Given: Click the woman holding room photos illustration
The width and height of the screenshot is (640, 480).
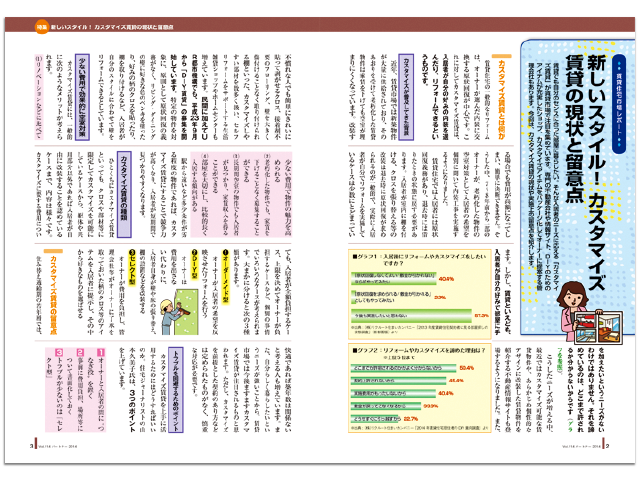Looking at the screenshot, I should coord(588,313).
